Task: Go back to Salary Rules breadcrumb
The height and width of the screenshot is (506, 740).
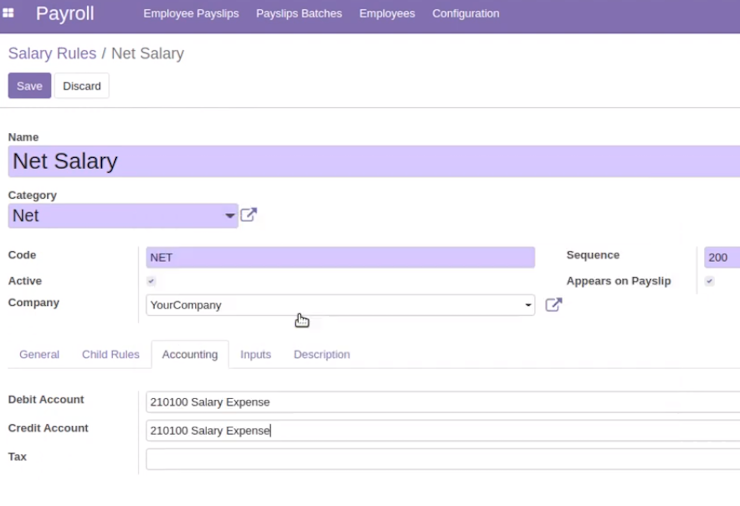Action: [52, 53]
